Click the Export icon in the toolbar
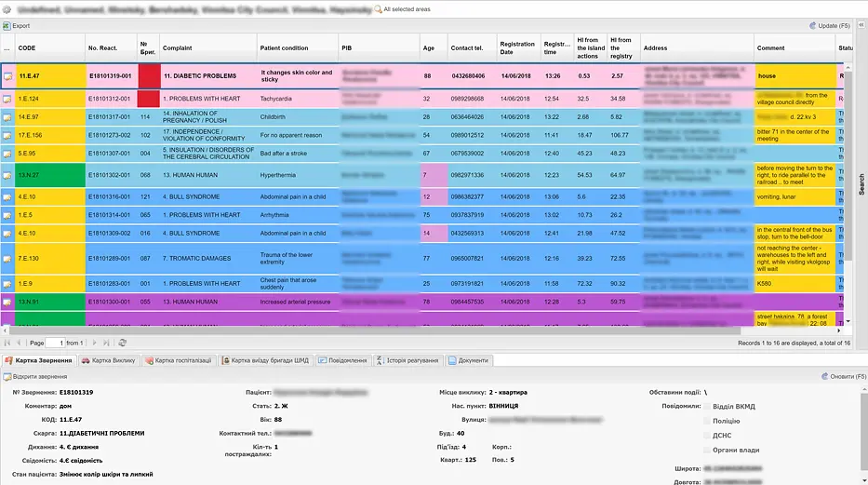868x485 pixels. pos(7,26)
